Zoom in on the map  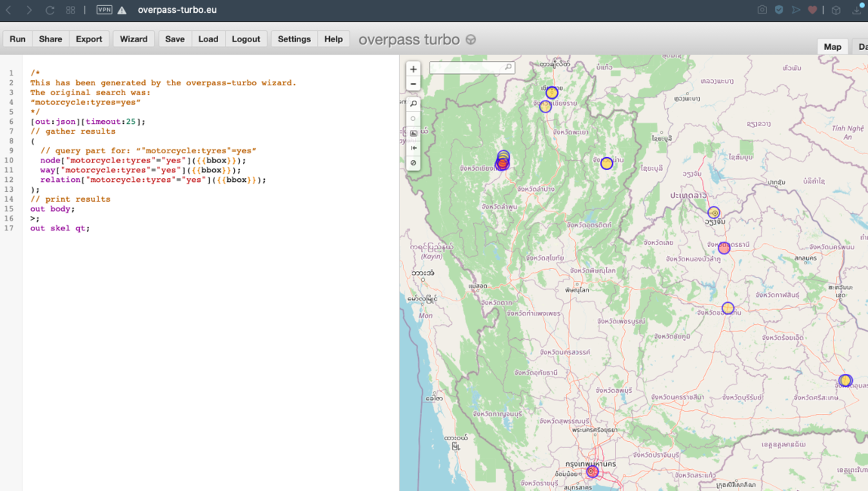click(x=413, y=69)
